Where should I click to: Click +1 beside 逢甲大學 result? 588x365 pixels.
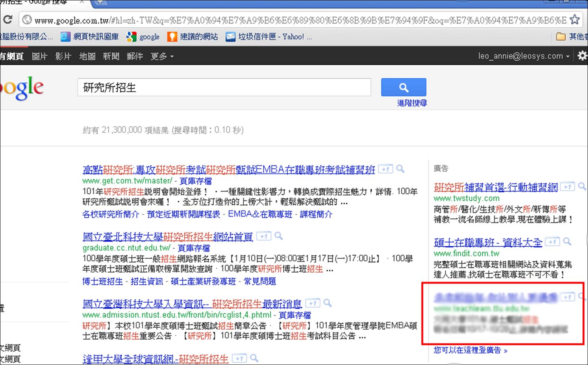[239, 358]
